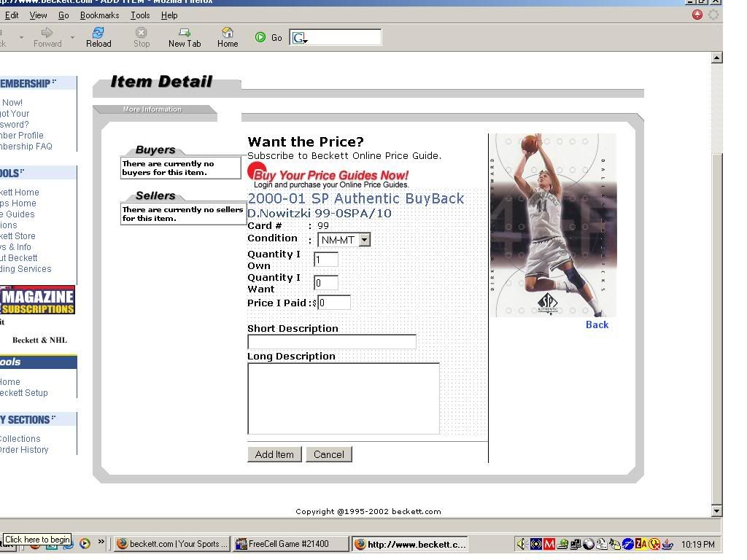
Task: Click the Google search engine icon in search box
Action: tap(298, 38)
